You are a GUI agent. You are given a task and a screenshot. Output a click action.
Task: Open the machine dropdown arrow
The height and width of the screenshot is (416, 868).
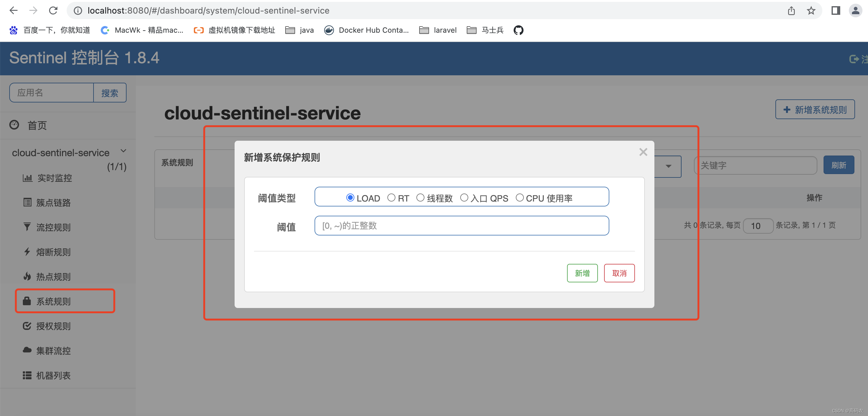point(669,166)
